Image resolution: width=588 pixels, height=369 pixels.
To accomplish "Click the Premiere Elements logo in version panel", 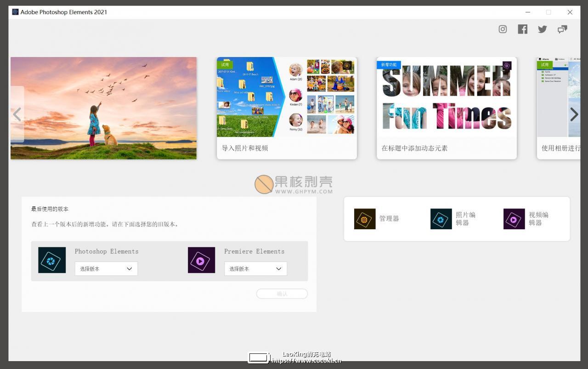I will [x=201, y=260].
